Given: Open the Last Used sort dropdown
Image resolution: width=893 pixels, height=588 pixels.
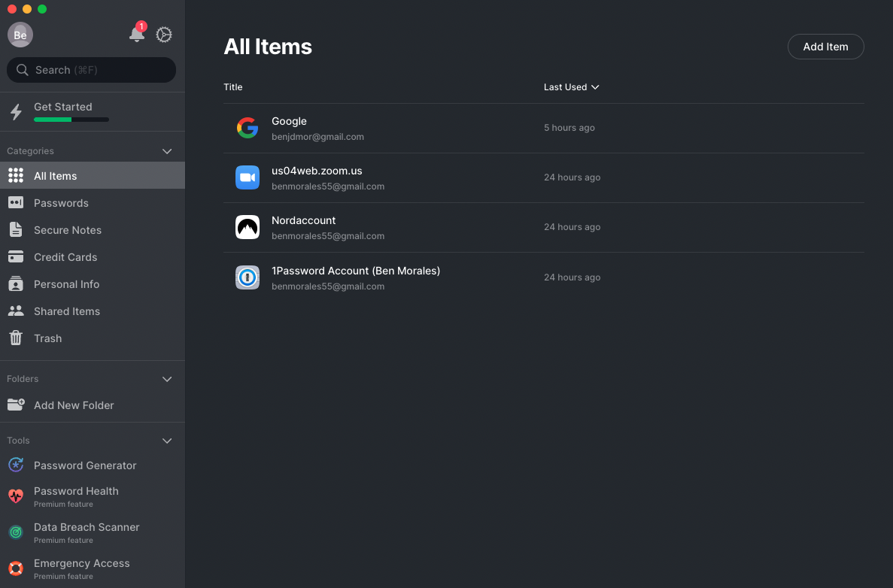Looking at the screenshot, I should coord(571,87).
